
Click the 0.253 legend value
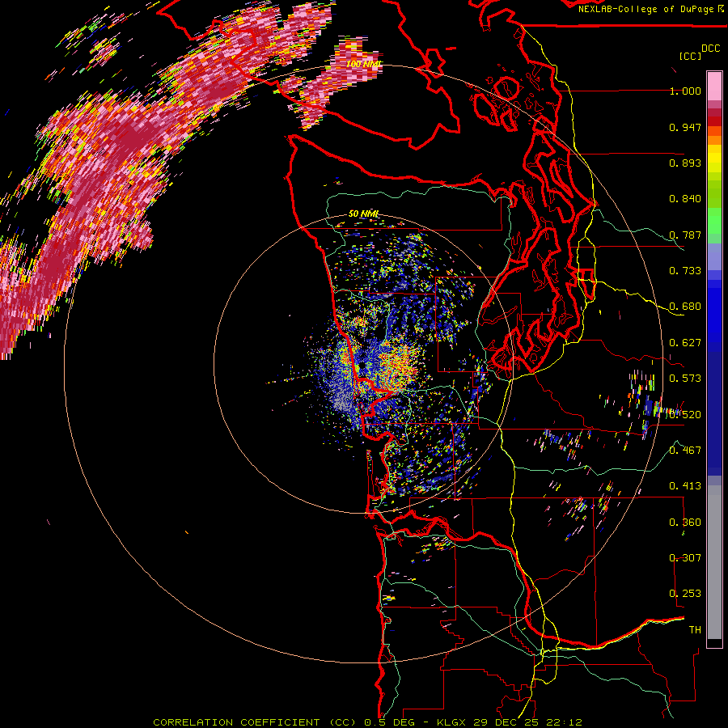coord(685,594)
